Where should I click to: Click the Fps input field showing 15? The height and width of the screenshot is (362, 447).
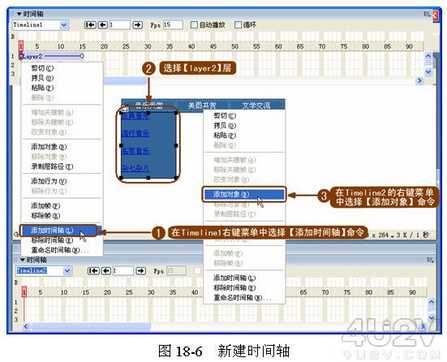[x=173, y=25]
